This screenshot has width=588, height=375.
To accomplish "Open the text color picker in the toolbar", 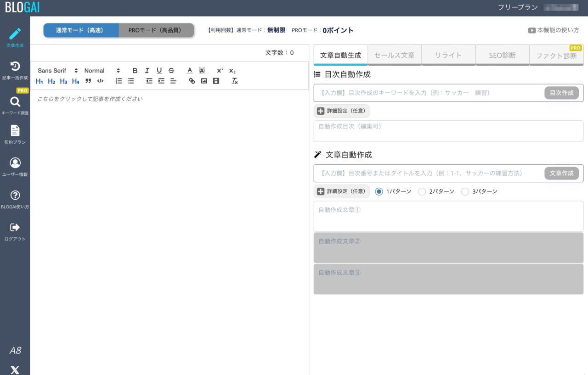I will [x=189, y=70].
